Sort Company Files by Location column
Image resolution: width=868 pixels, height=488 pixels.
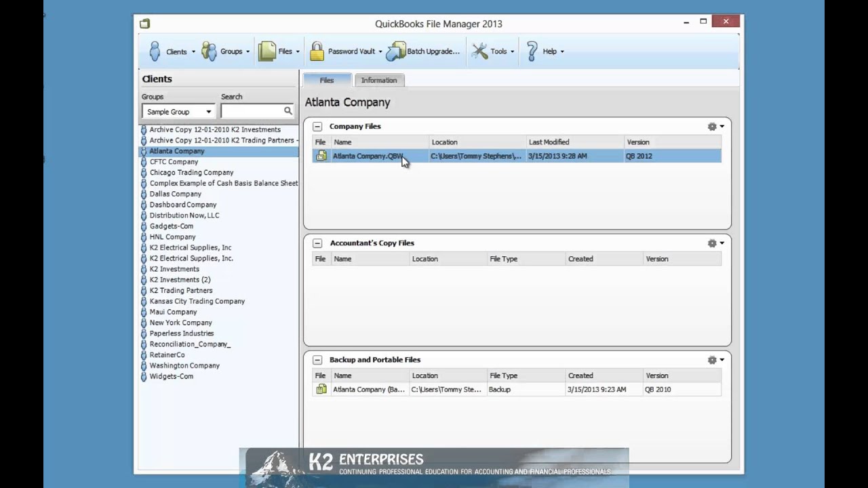click(477, 142)
